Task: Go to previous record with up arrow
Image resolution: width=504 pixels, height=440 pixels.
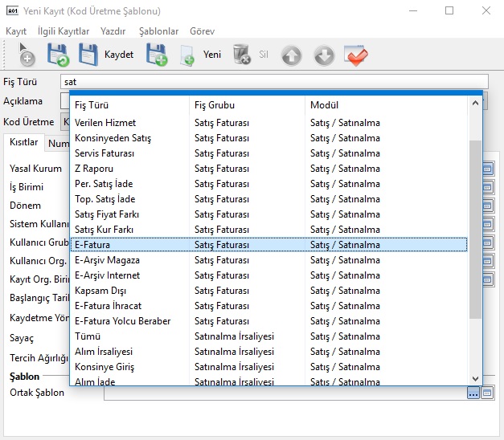Action: (x=291, y=55)
